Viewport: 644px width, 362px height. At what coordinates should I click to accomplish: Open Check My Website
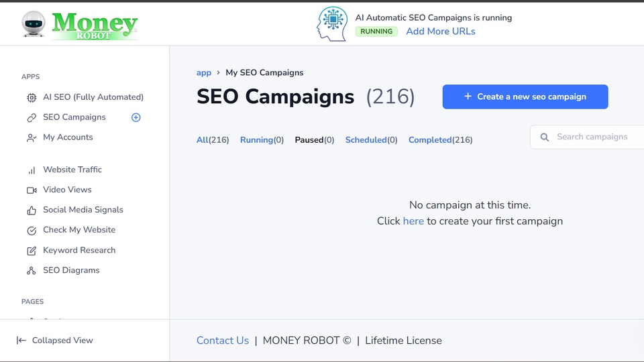pyautogui.click(x=79, y=230)
